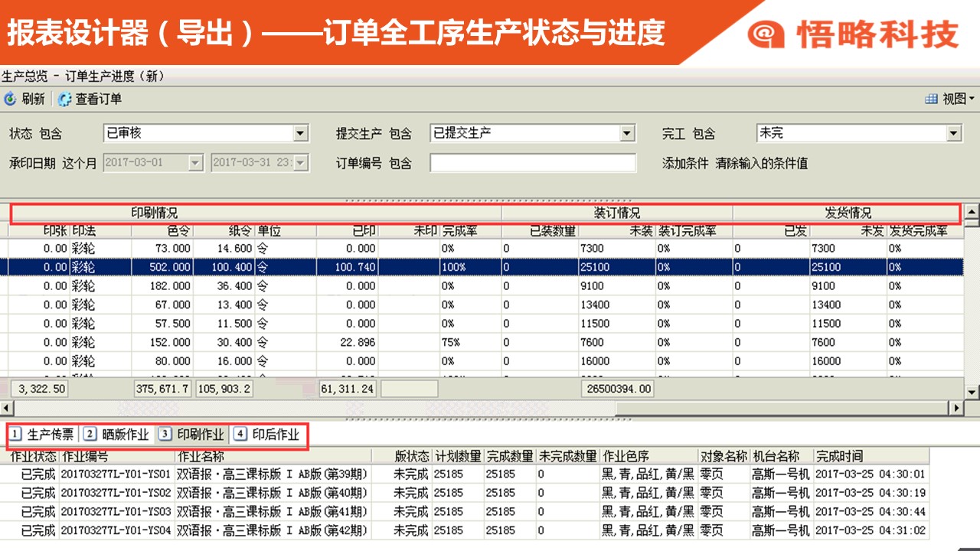Click the number 1 icon on 生产传票 tab
This screenshot has width=980, height=551.
pyautogui.click(x=16, y=435)
